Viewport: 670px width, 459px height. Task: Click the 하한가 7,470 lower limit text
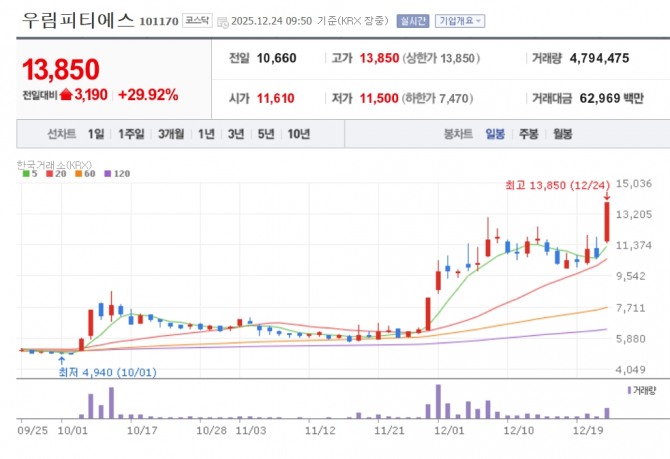pos(437,99)
